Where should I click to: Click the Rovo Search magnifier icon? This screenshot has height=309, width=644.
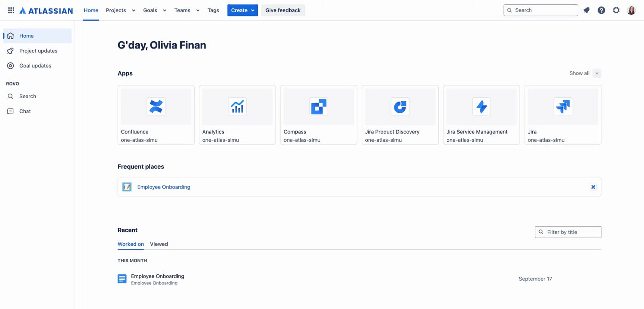[x=10, y=97]
